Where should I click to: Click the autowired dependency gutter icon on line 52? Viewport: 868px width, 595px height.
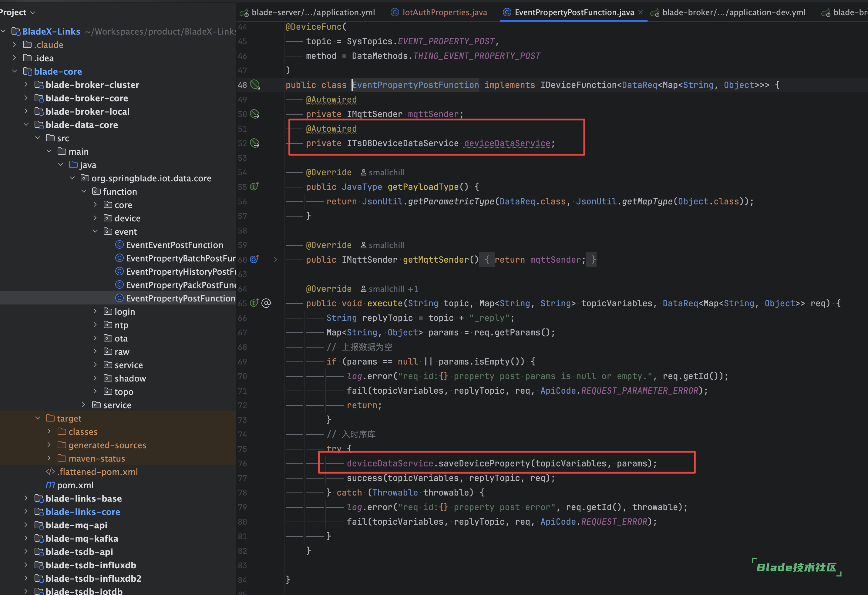[x=255, y=143]
